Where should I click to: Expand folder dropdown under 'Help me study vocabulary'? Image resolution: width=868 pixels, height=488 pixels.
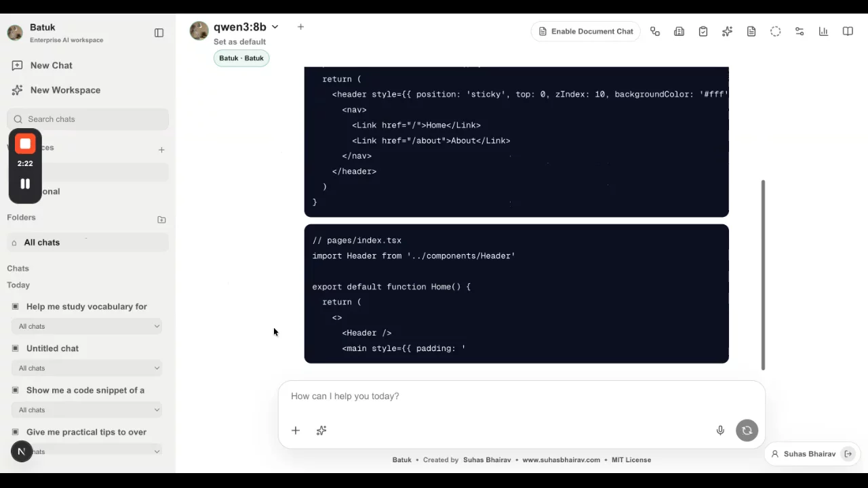(87, 327)
